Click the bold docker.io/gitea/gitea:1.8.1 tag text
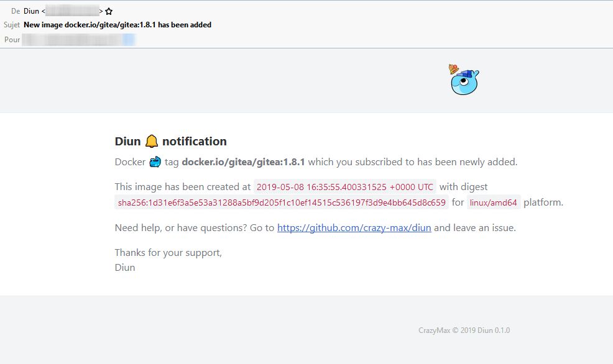Viewport: 613px width, 364px height. pyautogui.click(x=243, y=162)
